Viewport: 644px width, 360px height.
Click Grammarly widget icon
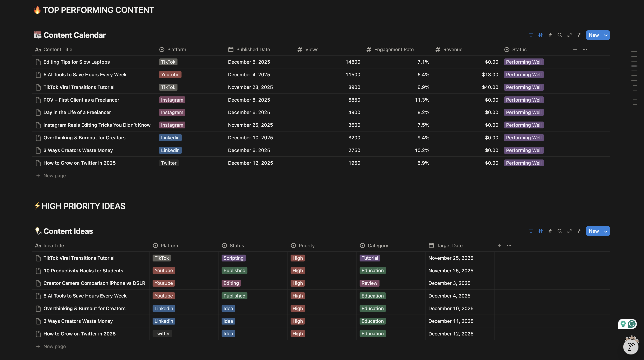pos(632,324)
